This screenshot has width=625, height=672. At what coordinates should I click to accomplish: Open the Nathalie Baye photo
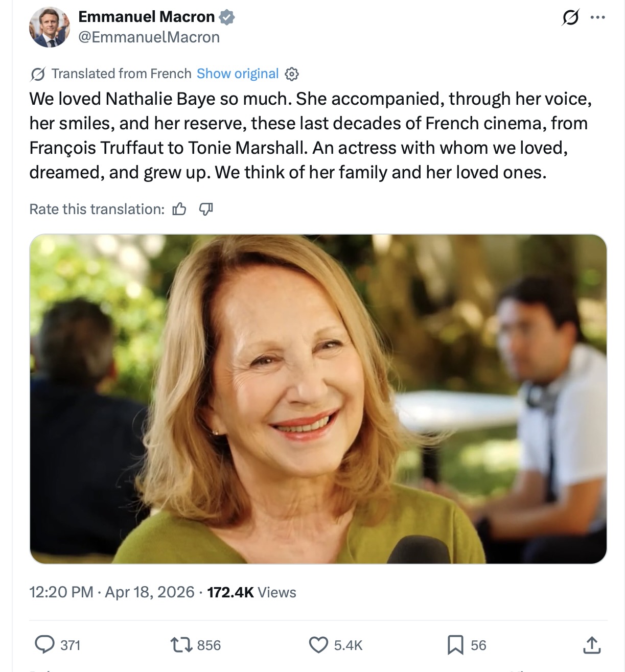click(318, 399)
